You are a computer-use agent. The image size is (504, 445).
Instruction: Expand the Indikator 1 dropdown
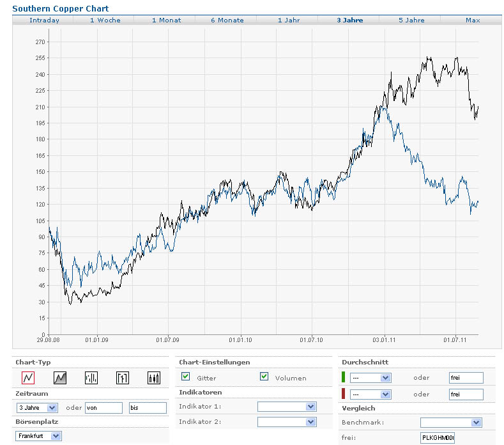287,407
